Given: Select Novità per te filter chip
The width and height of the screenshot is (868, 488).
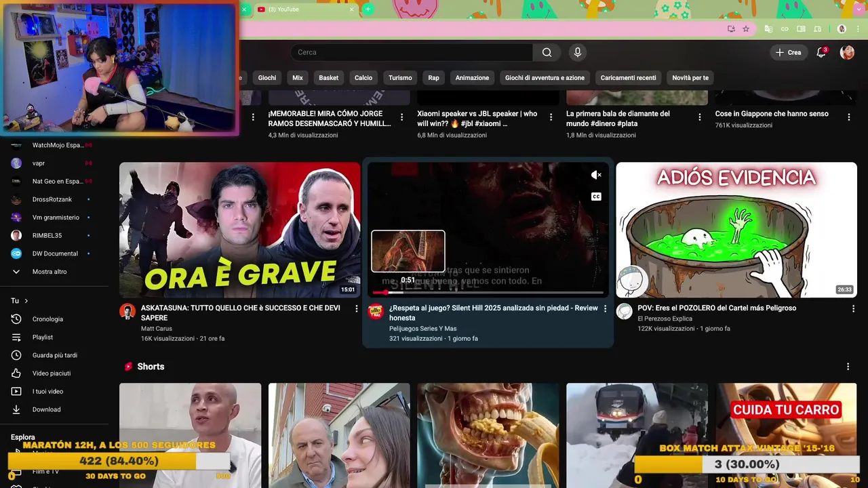Looking at the screenshot, I should 690,78.
